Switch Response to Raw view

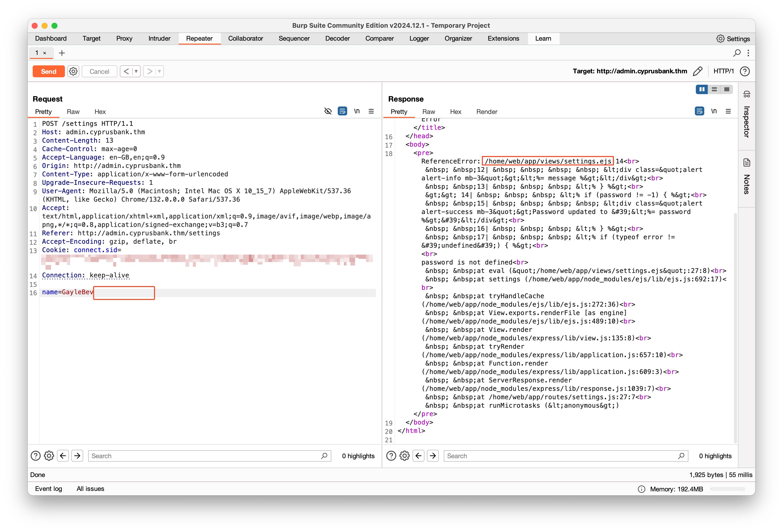click(x=429, y=111)
